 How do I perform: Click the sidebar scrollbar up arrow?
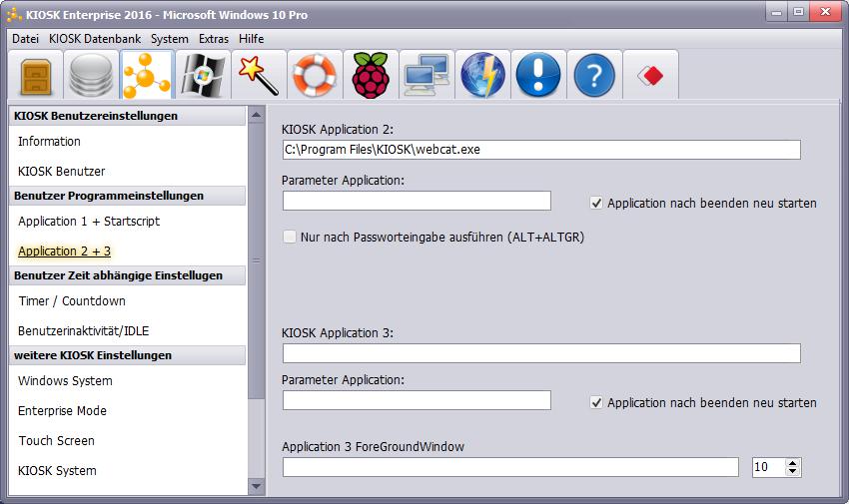click(x=256, y=115)
